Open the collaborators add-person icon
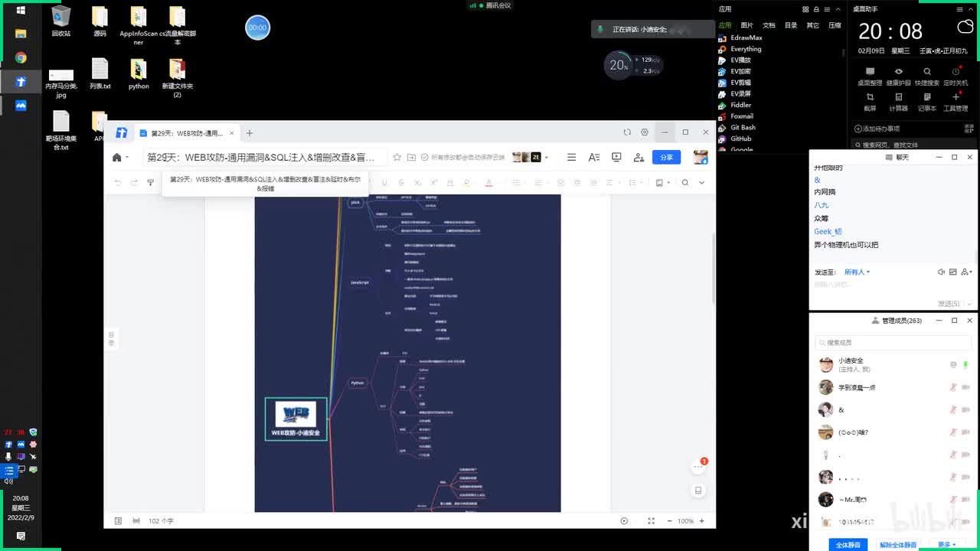This screenshot has width=980, height=551. [x=639, y=157]
